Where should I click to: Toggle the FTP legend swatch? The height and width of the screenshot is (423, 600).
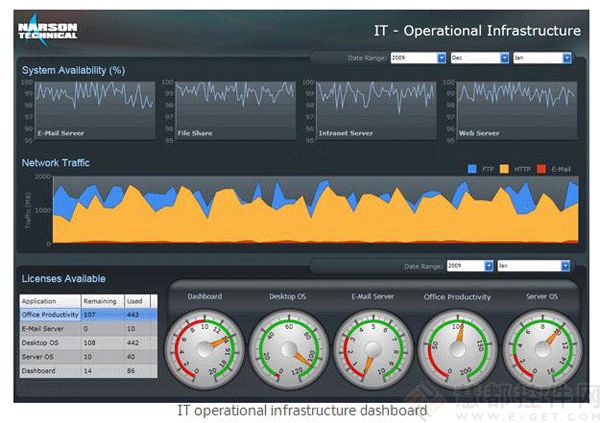coord(472,169)
